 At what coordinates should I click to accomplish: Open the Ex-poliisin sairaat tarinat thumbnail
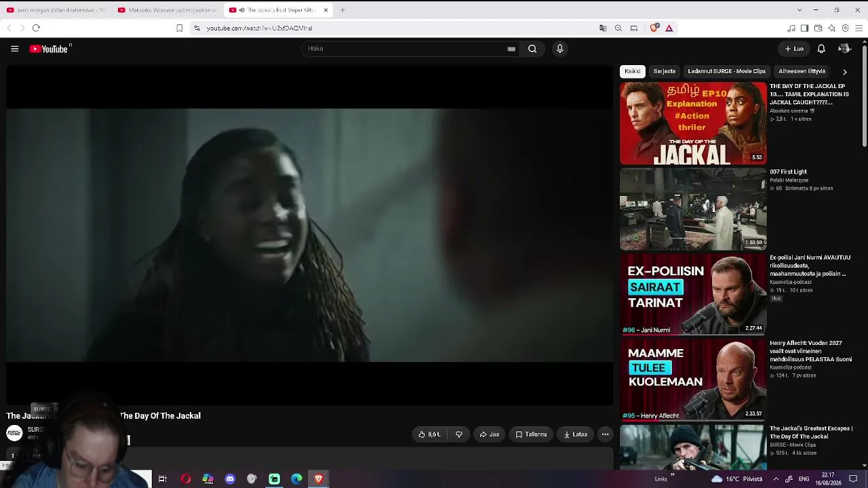click(x=693, y=294)
